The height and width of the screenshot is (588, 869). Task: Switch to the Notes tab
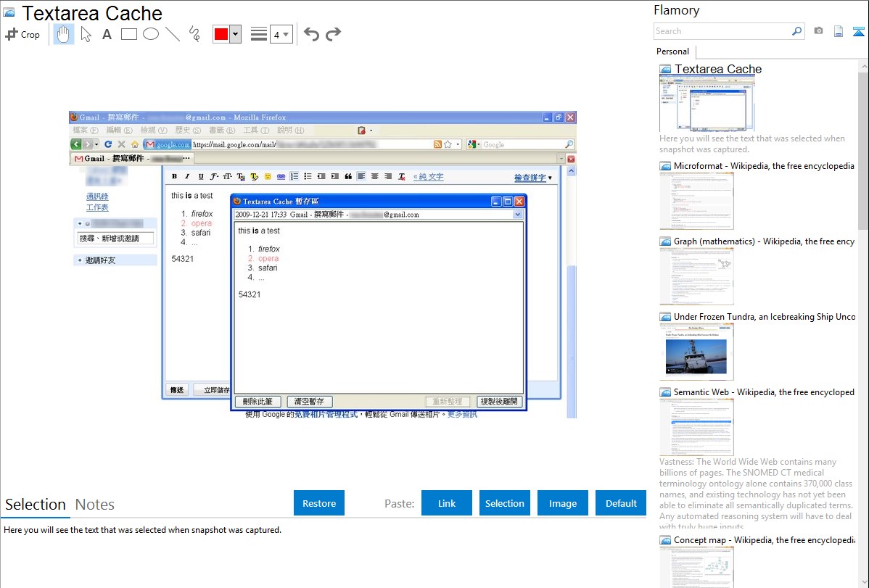(95, 505)
